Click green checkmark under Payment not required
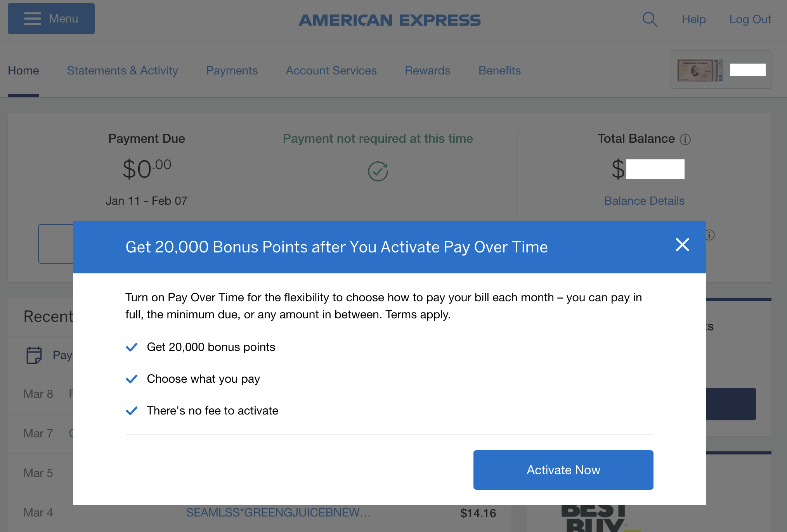Screen dimensions: 787x532 click(x=378, y=171)
